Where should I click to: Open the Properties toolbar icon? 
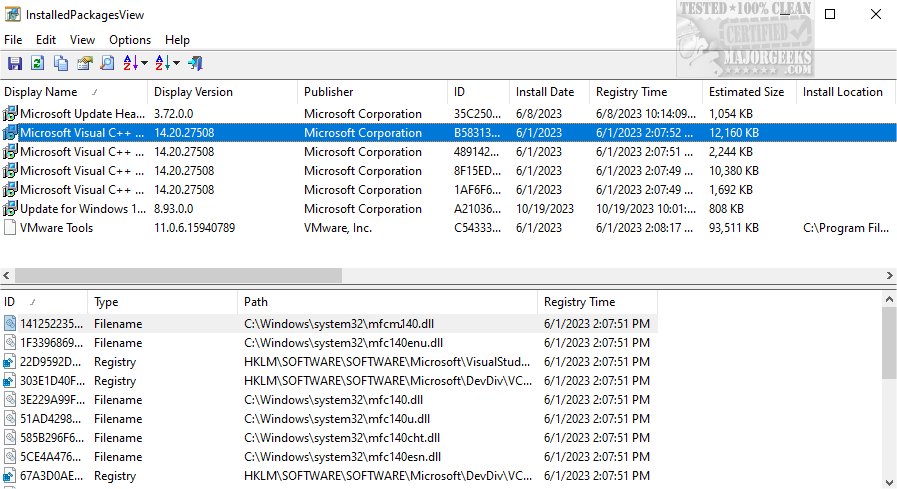(84, 63)
